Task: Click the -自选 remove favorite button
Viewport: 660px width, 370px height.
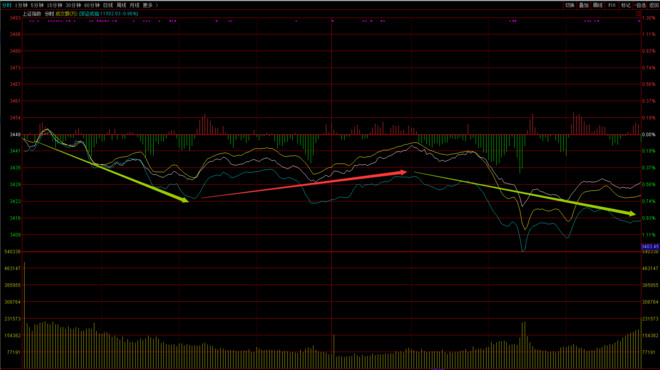Action: click(x=640, y=5)
